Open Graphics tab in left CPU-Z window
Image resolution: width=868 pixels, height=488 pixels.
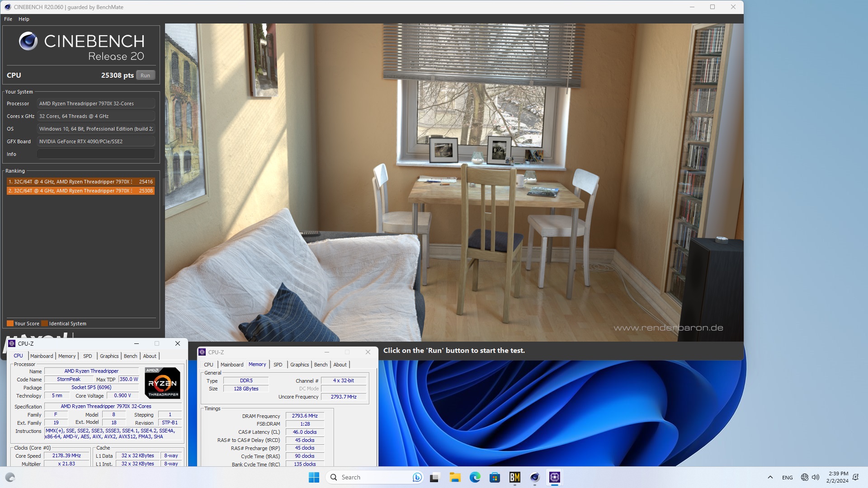109,356
